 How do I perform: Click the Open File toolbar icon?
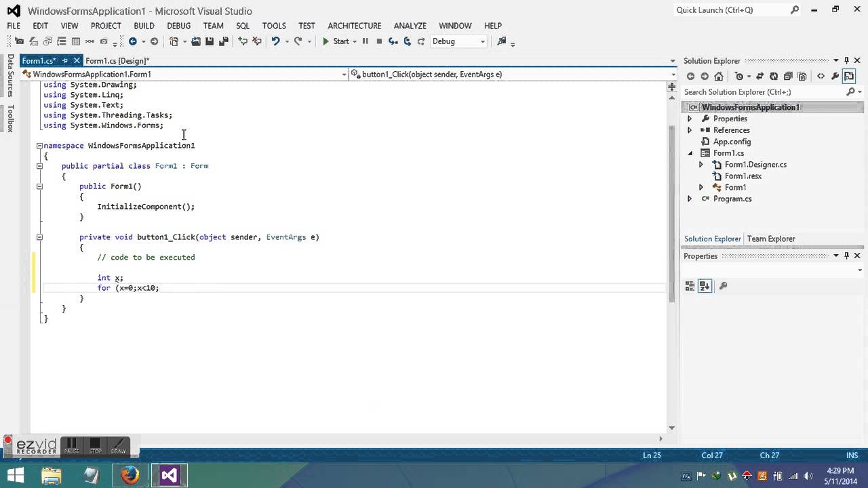coord(196,41)
